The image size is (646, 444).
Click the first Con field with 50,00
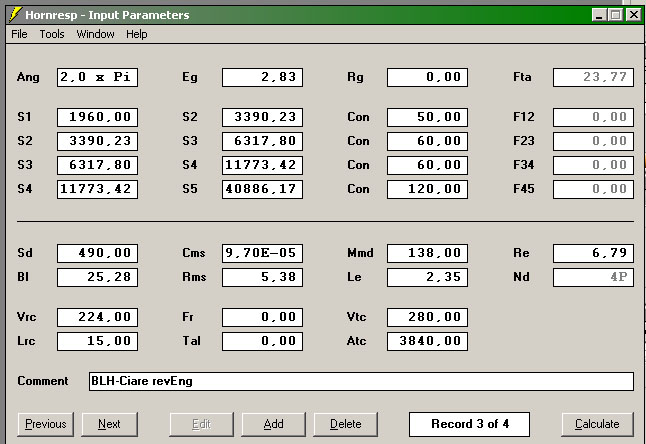pos(427,117)
